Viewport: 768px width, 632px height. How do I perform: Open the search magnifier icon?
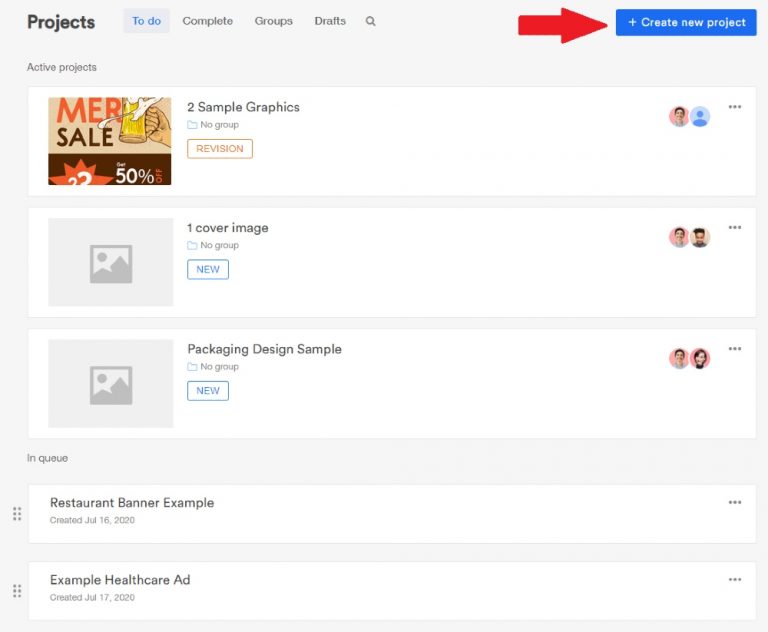pos(371,21)
